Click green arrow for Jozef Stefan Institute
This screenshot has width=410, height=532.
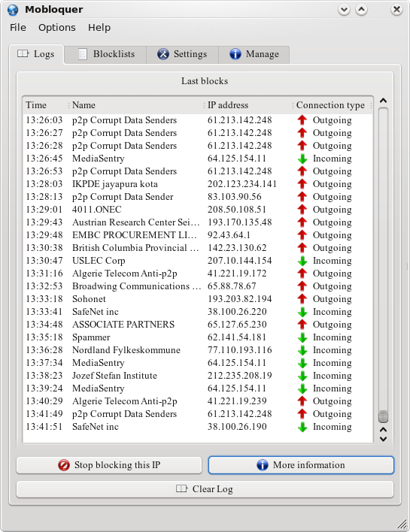click(302, 376)
